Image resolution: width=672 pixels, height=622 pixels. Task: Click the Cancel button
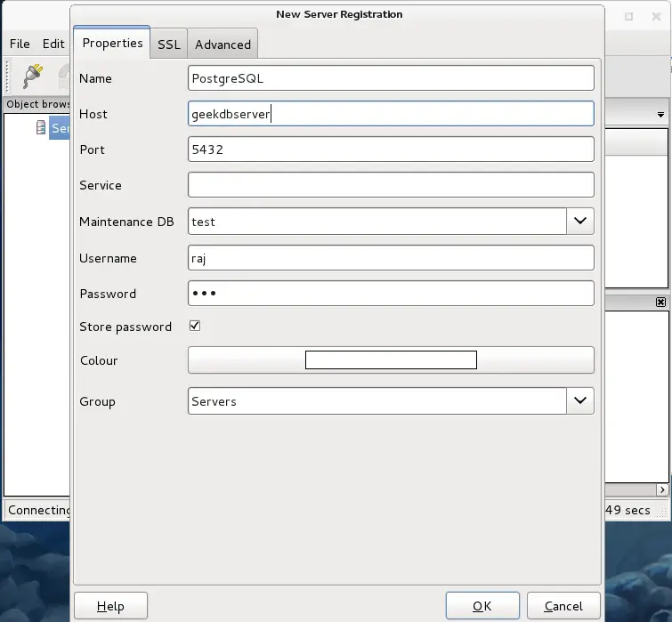click(x=563, y=606)
